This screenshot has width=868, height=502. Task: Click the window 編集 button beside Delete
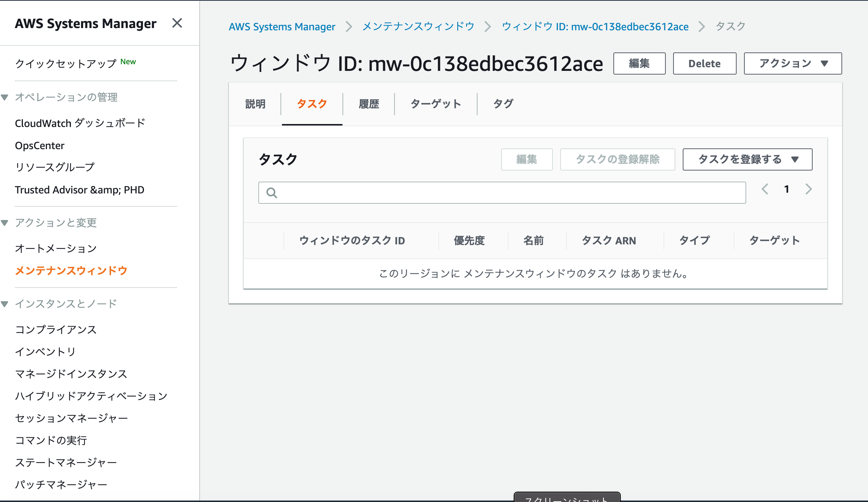pyautogui.click(x=639, y=63)
